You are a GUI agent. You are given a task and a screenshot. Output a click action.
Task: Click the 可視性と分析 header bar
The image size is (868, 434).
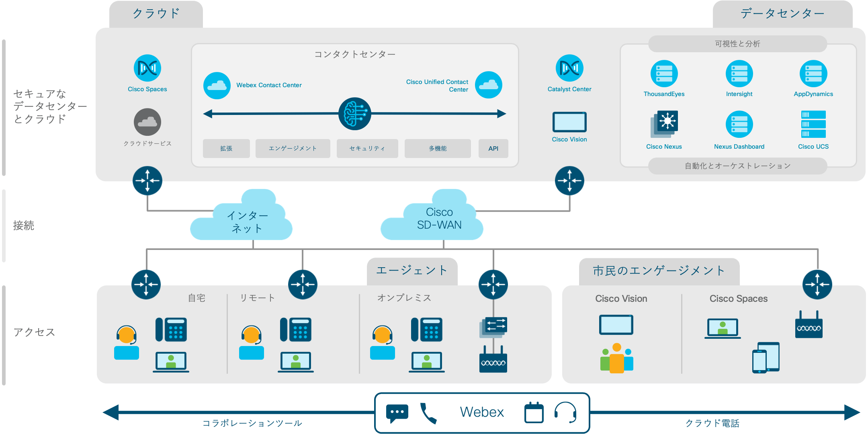pos(737,44)
